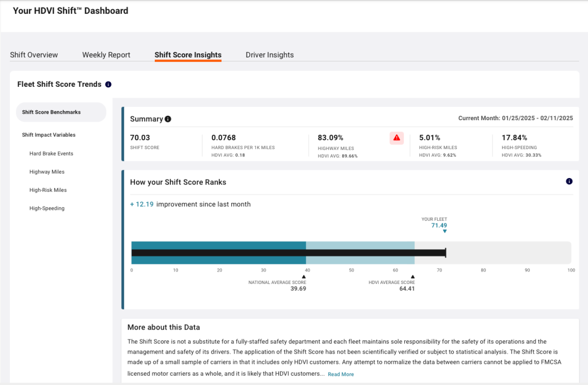Open the Shift Overview tab
The width and height of the screenshot is (588, 385).
click(34, 55)
